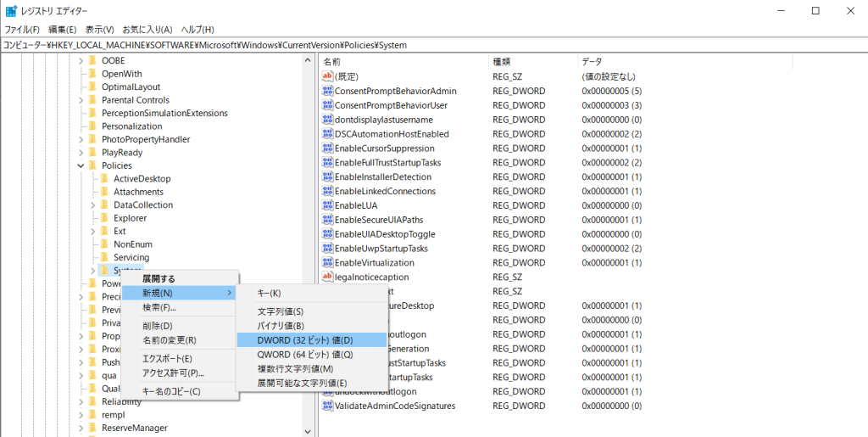
Task: Click the folder icon of Servicing key
Action: (104, 258)
